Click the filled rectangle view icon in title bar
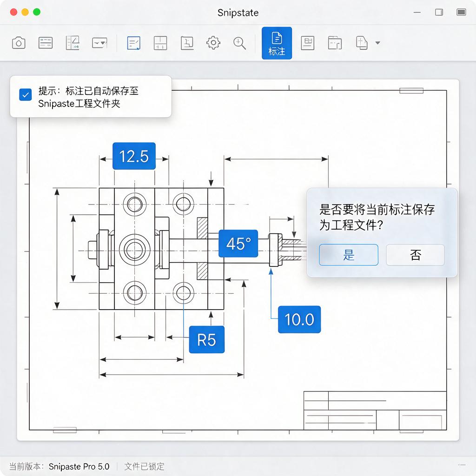The width and height of the screenshot is (476, 476). tap(461, 12)
